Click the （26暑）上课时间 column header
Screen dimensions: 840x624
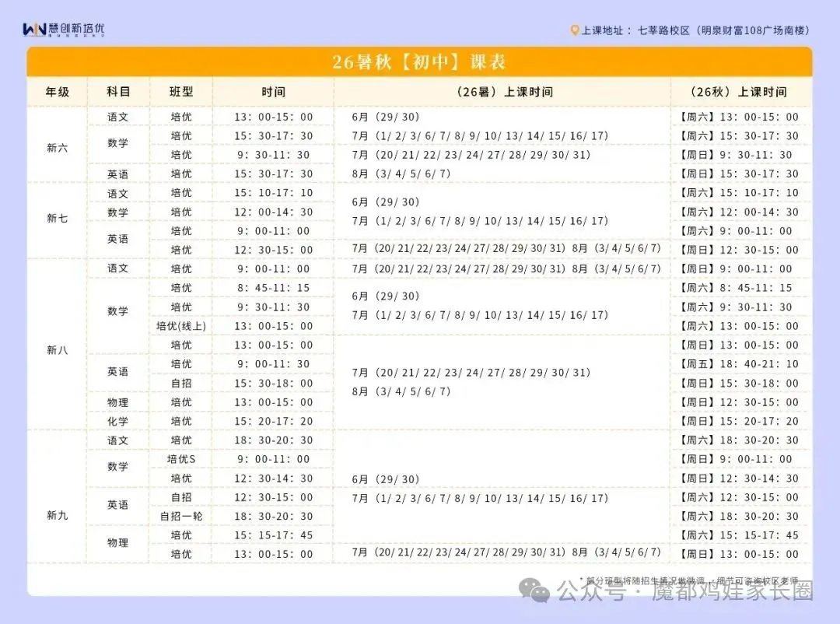(x=502, y=92)
